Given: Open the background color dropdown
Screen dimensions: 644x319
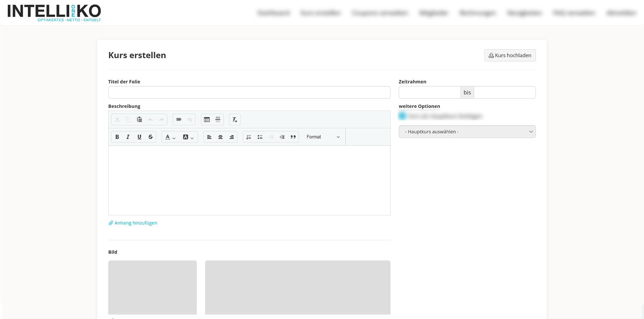Looking at the screenshot, I should click(x=188, y=137).
